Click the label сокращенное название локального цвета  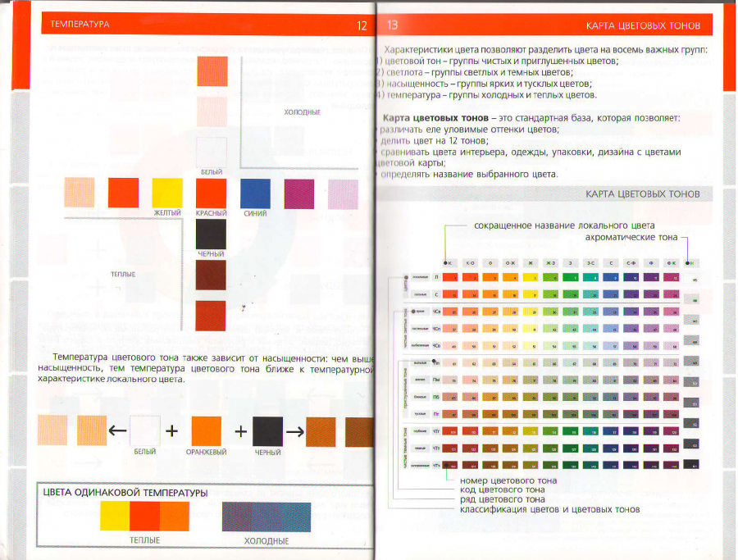(564, 225)
